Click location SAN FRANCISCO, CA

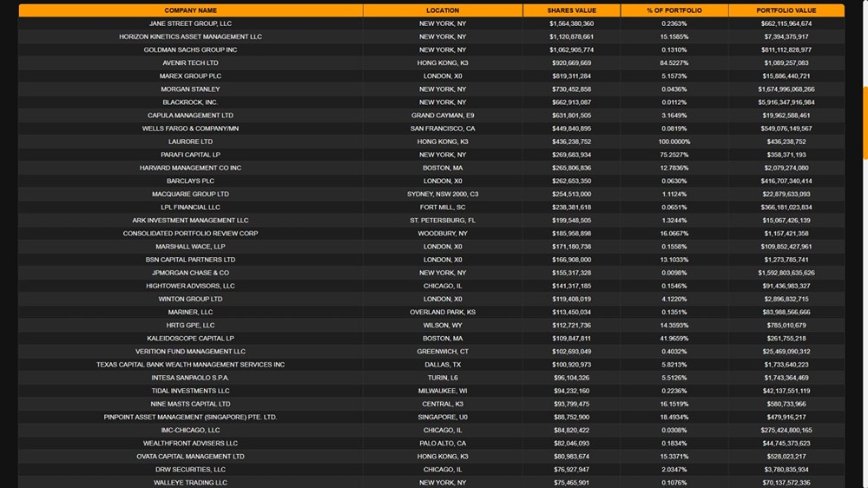443,129
